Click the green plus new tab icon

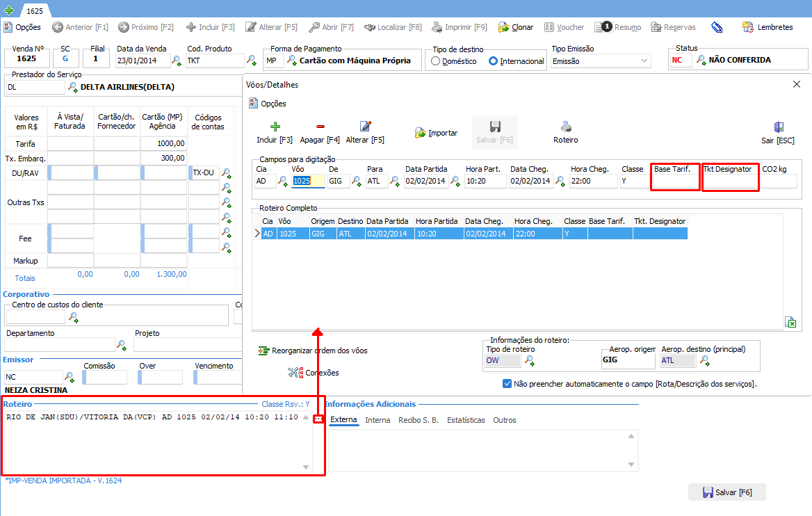[9, 10]
